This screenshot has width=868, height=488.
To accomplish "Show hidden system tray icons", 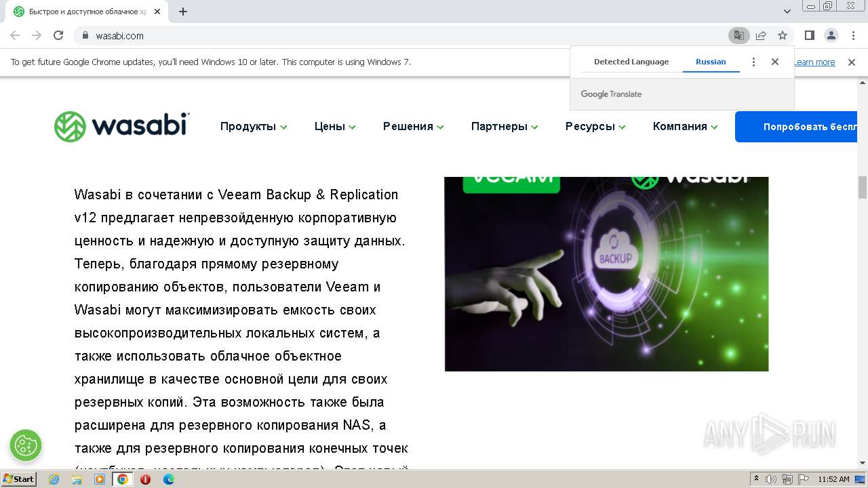I will point(756,479).
